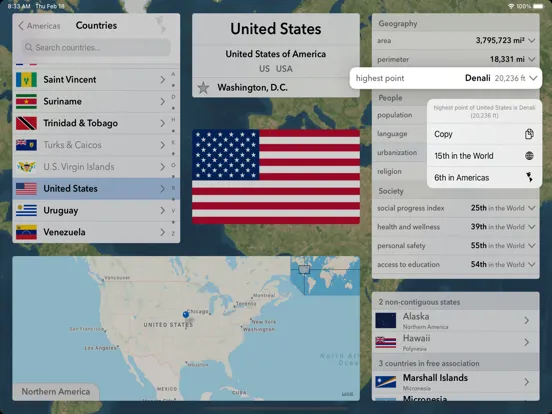Click the Americas continent icon in menu
The width and height of the screenshot is (552, 414).
pos(529,177)
